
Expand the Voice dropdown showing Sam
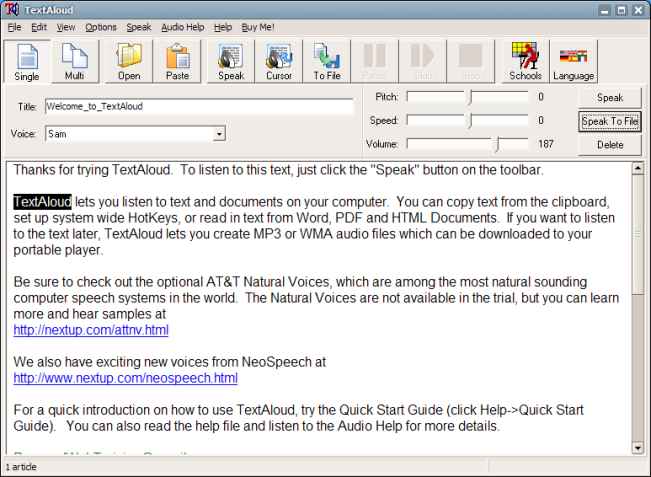tap(220, 132)
